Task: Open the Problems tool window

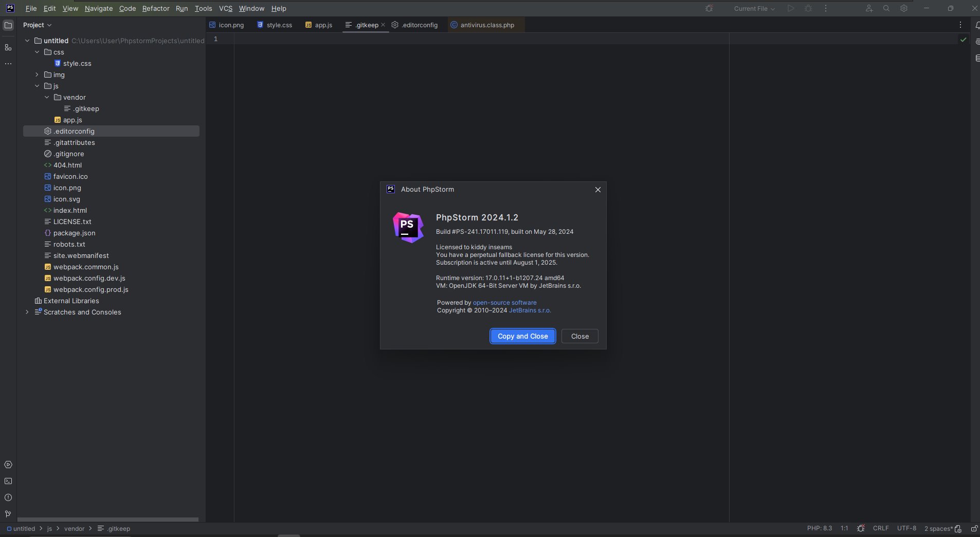Action: (8, 497)
